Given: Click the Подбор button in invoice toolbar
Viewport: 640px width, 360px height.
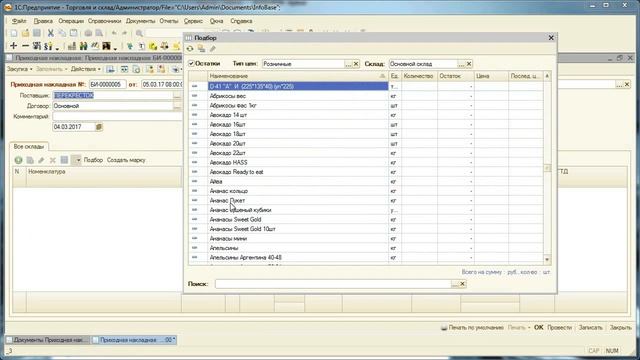Looking at the screenshot, I should [x=93, y=160].
